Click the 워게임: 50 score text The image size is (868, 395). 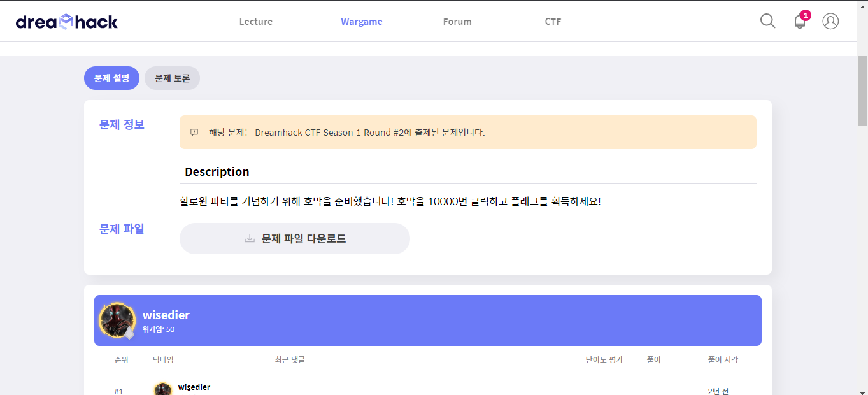pyautogui.click(x=159, y=329)
